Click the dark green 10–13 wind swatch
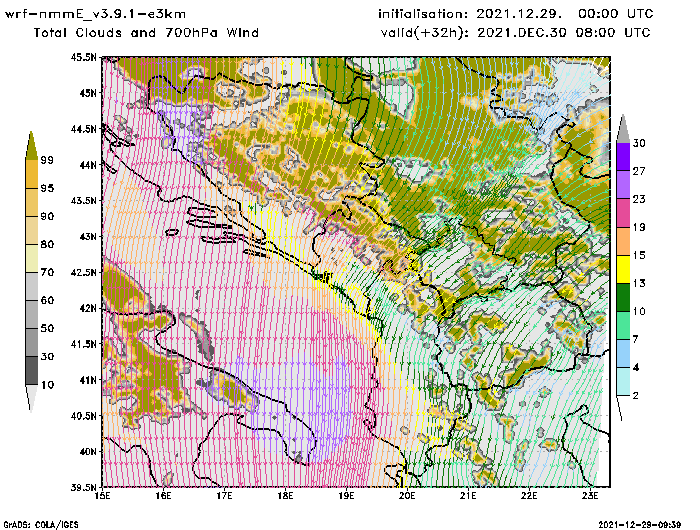Screen dimensions: 700x530 click(x=623, y=297)
